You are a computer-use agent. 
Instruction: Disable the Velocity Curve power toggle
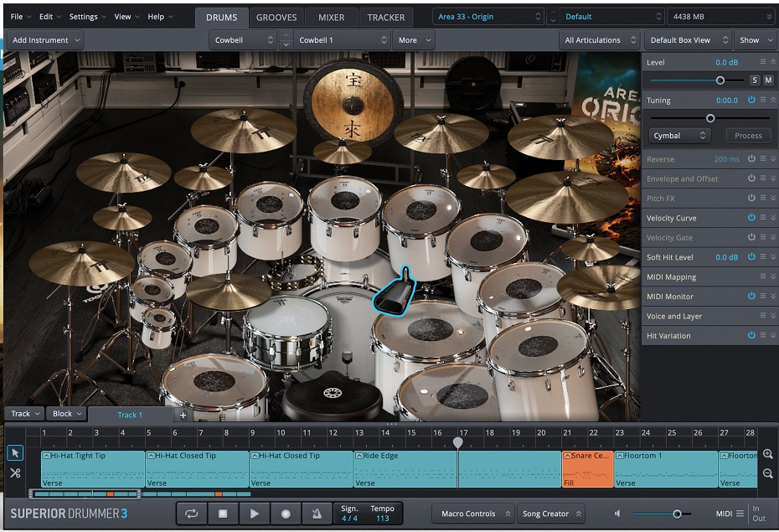pyautogui.click(x=752, y=218)
